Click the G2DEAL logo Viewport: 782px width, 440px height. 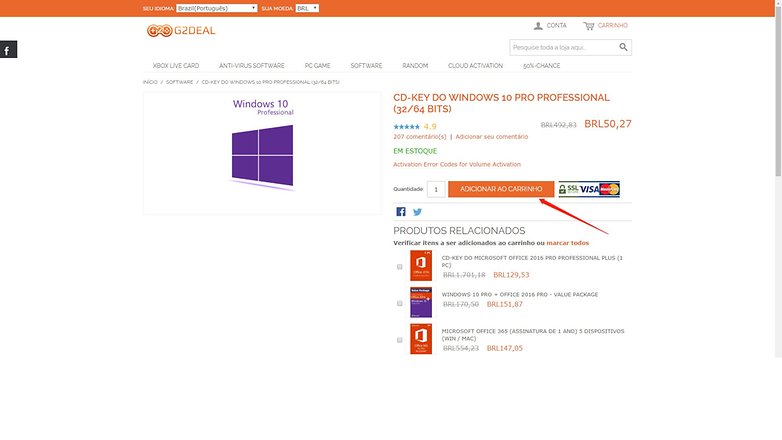point(181,30)
